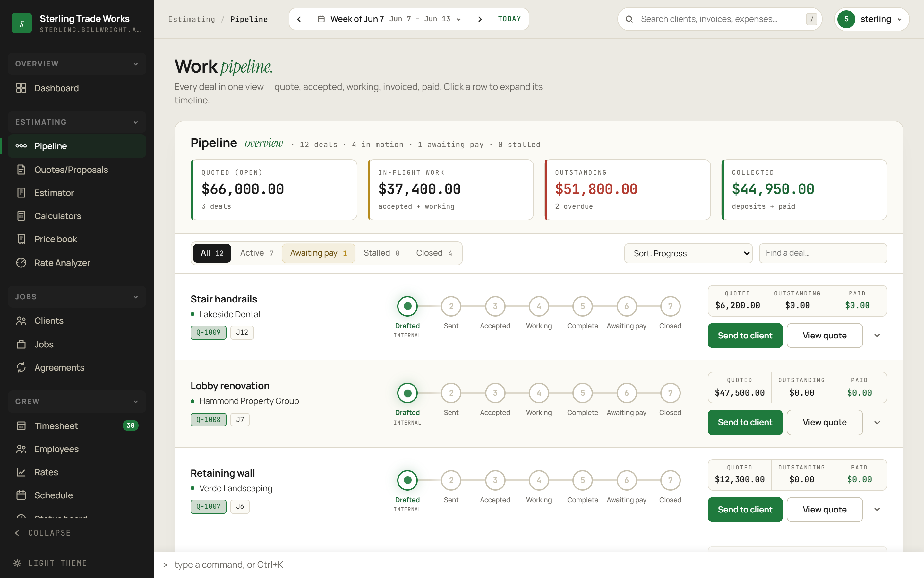Viewport: 924px width, 578px height.
Task: Click stage 7 Closed for Retaining wall
Action: [x=670, y=480]
